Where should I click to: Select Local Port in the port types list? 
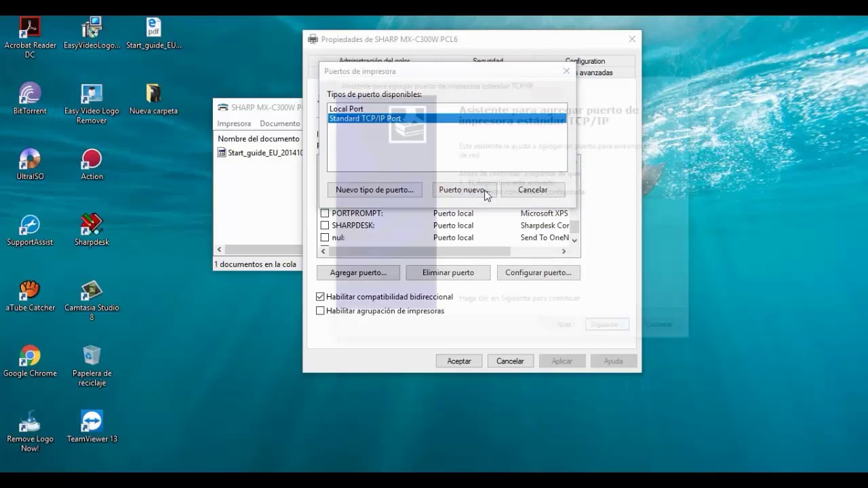(447, 108)
